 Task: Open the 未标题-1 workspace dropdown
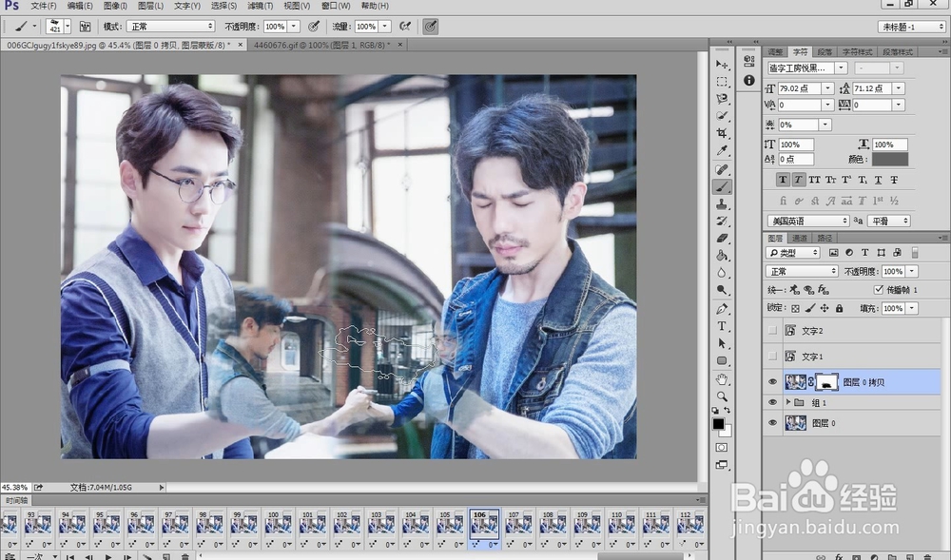pyautogui.click(x=912, y=27)
